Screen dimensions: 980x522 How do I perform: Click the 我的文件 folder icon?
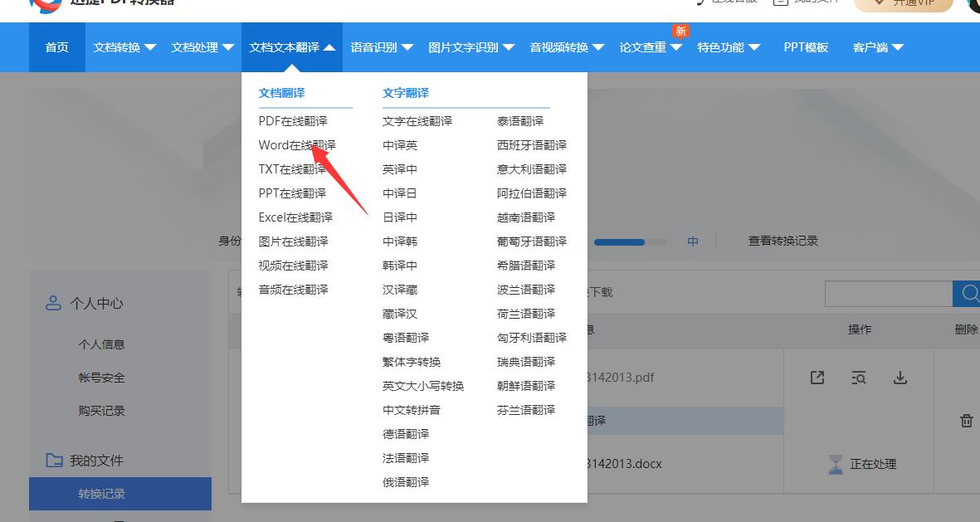55,461
